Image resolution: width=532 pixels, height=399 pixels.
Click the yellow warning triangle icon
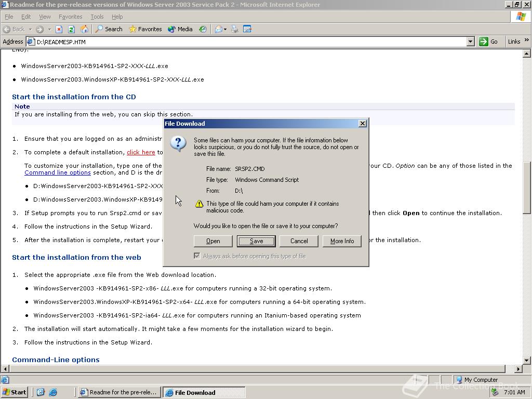click(199, 204)
